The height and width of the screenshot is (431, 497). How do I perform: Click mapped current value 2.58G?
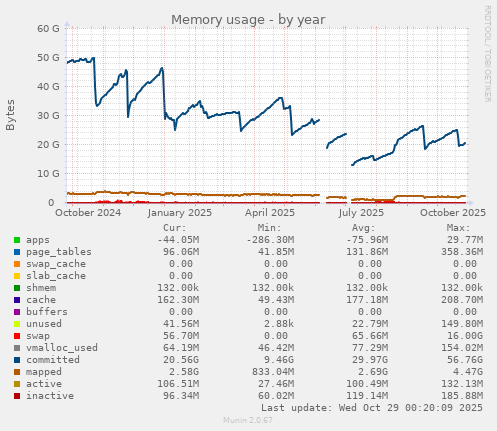[184, 372]
